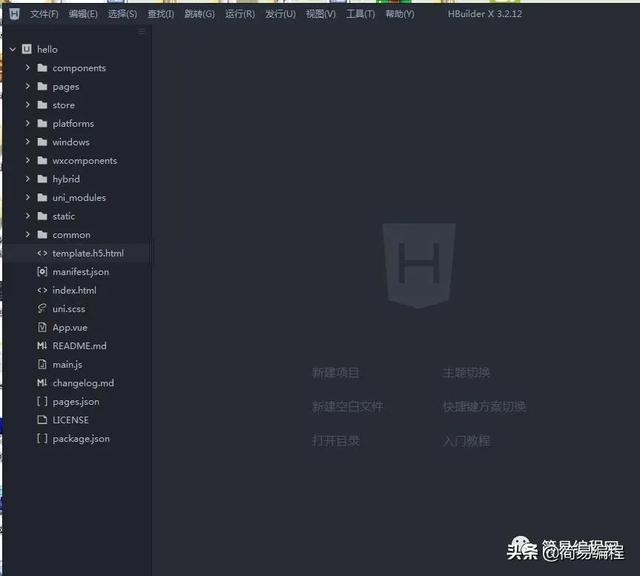Click the template.h5.html code icon

[x=42, y=253]
